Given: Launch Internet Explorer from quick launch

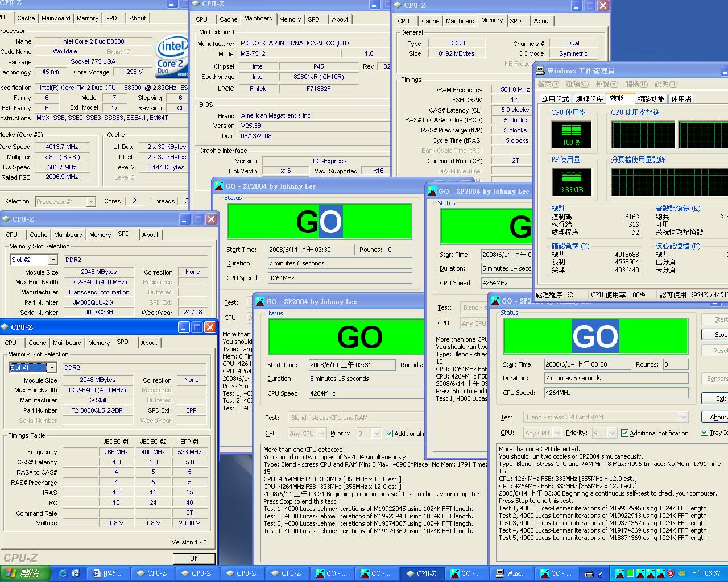Looking at the screenshot, I should [63, 573].
